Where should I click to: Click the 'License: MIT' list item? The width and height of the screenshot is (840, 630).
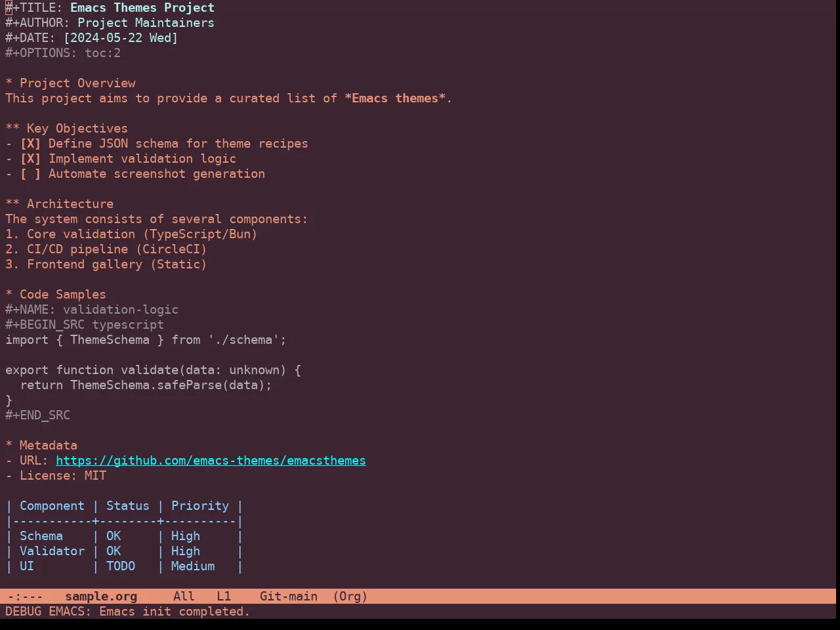pos(56,476)
